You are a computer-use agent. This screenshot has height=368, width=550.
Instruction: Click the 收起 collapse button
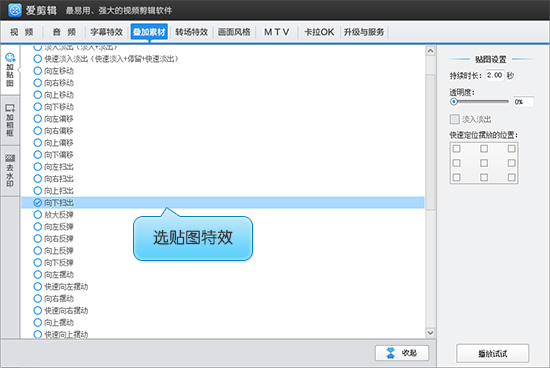402,353
